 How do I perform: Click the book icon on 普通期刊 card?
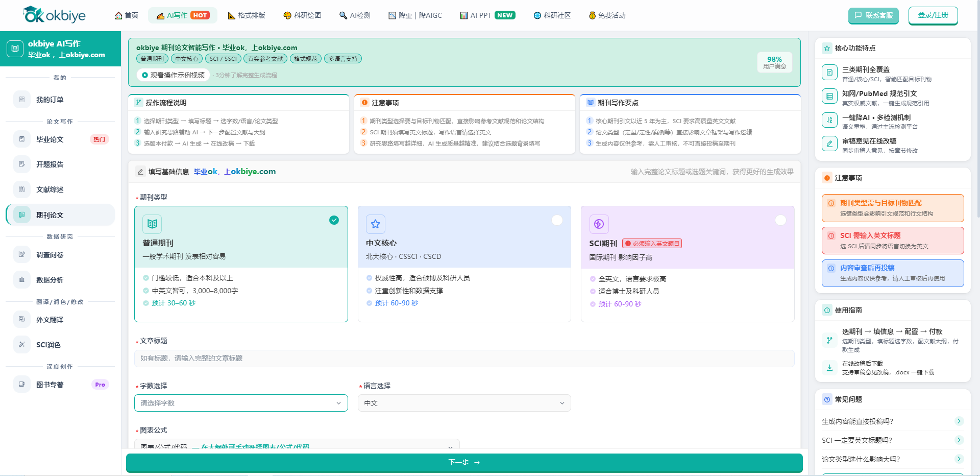(x=152, y=224)
